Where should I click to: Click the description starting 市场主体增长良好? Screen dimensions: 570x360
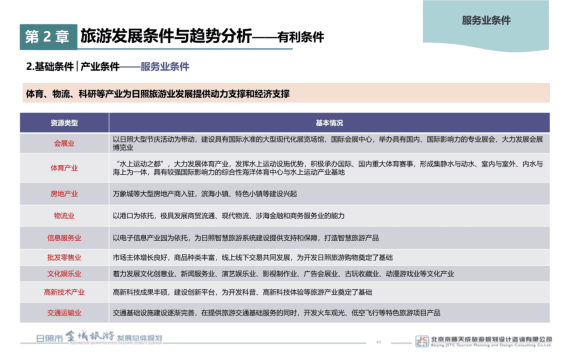click(252, 257)
